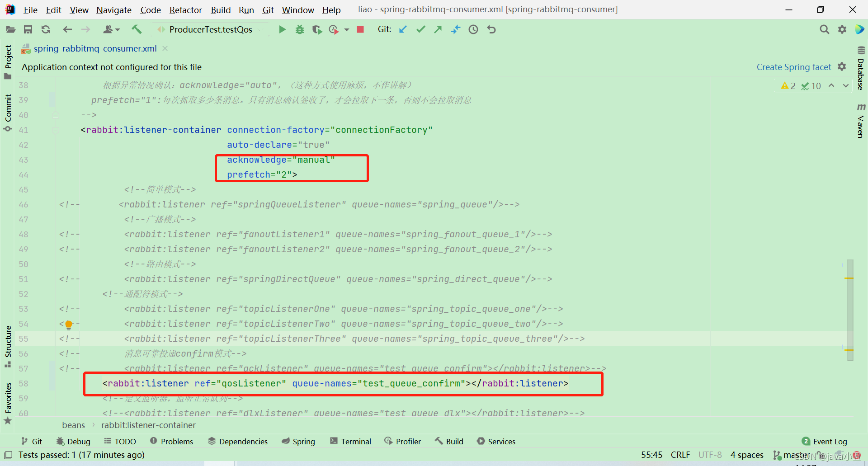868x466 pixels.
Task: Toggle the fold marker at line 40
Action: coord(56,115)
